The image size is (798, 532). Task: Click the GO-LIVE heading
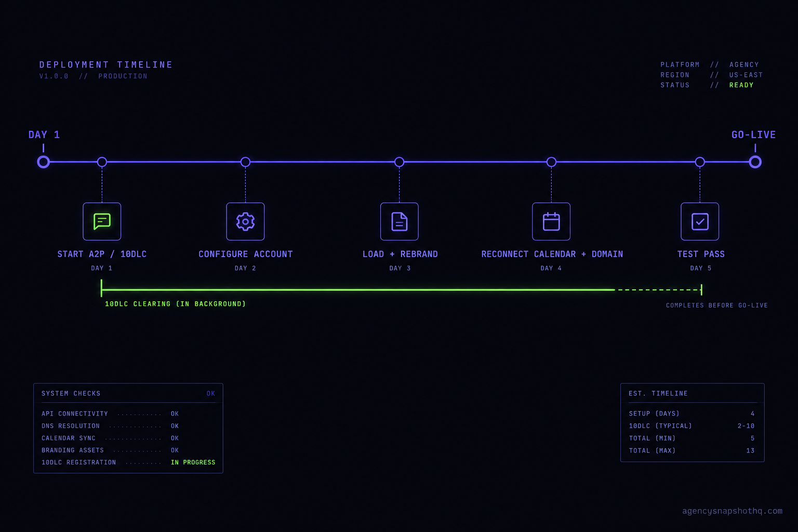[x=754, y=135]
